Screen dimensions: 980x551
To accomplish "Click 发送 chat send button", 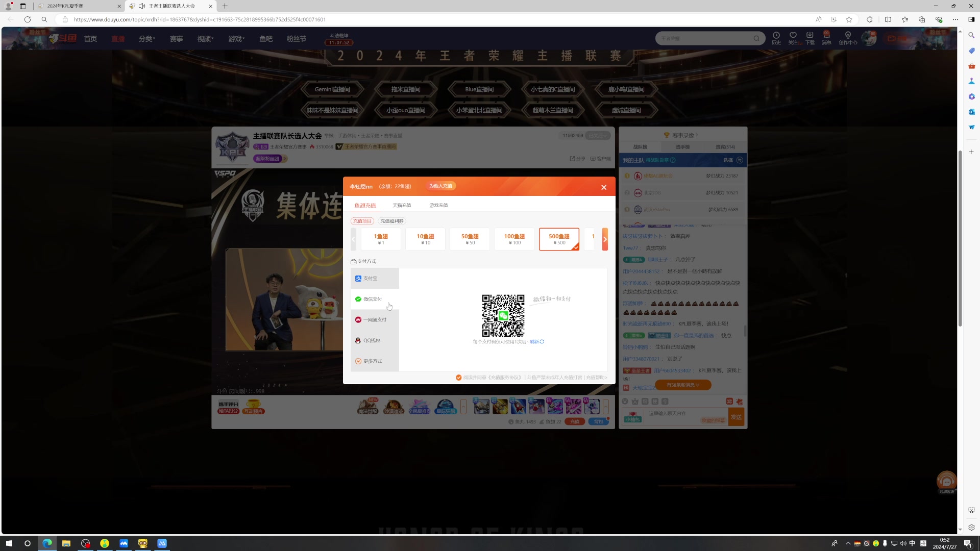I will pyautogui.click(x=736, y=417).
